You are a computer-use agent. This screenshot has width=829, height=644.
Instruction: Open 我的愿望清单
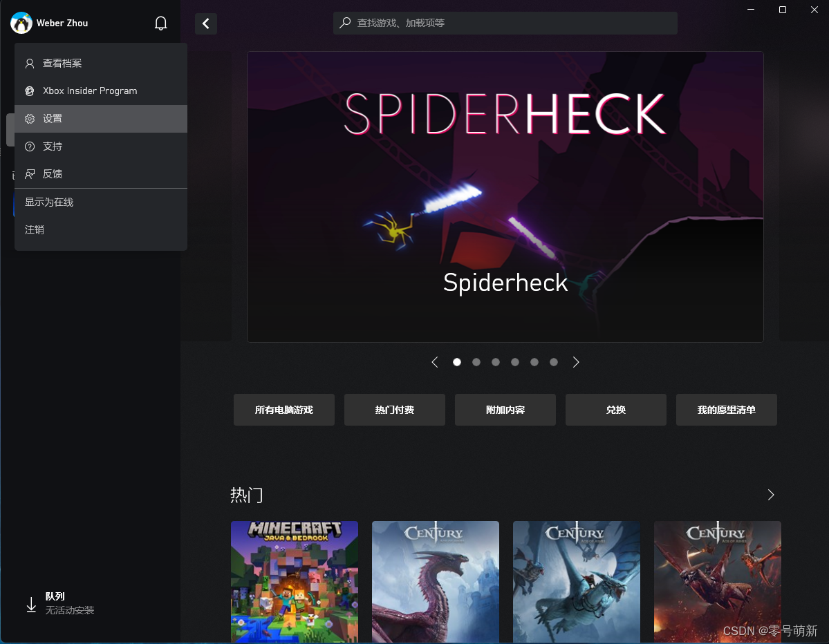tap(727, 410)
